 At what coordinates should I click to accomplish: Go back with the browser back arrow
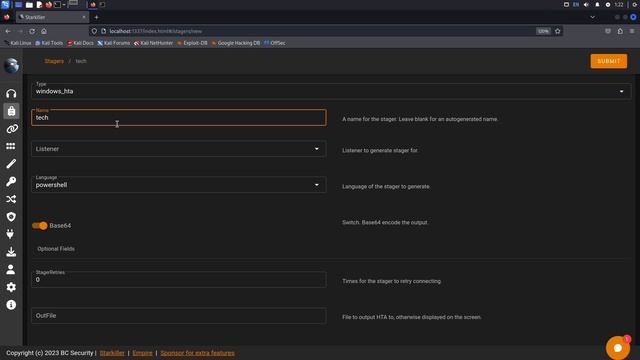click(x=8, y=31)
